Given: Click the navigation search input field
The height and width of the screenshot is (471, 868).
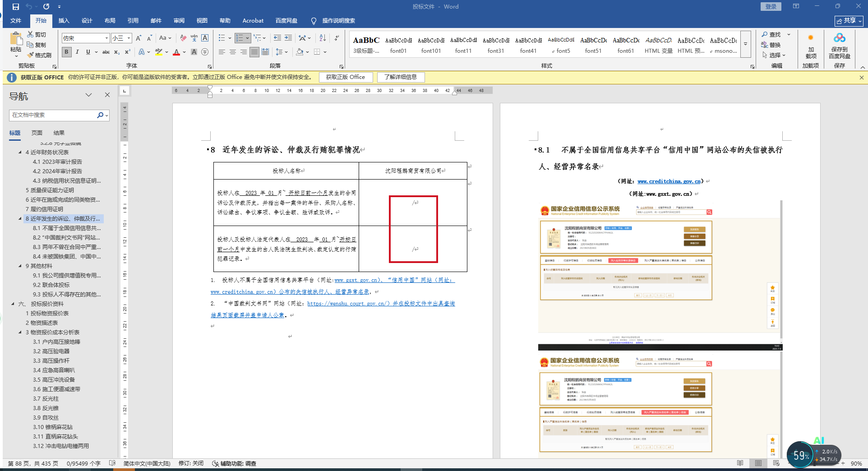Looking at the screenshot, I should click(x=53, y=115).
